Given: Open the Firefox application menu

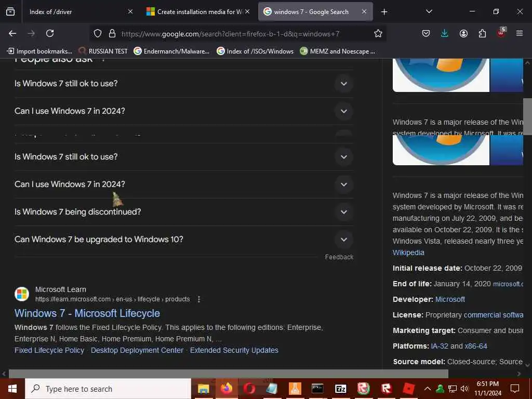Looking at the screenshot, I should 520,33.
